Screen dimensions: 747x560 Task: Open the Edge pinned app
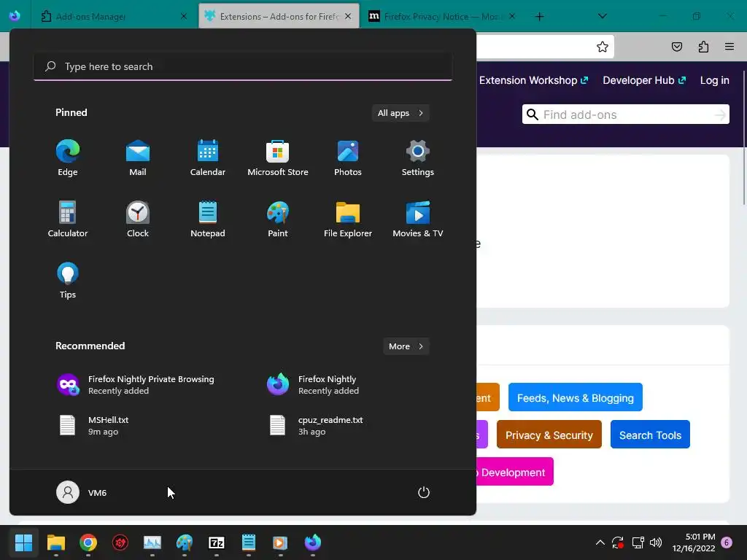[x=68, y=158]
